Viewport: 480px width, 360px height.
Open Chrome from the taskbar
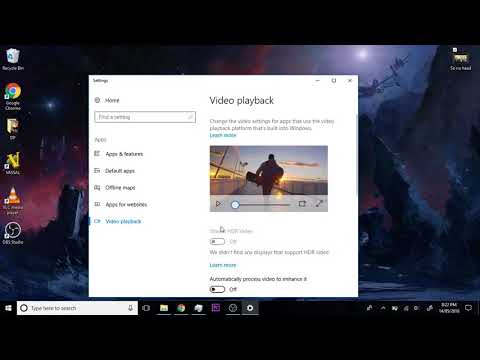pyautogui.click(x=181, y=308)
